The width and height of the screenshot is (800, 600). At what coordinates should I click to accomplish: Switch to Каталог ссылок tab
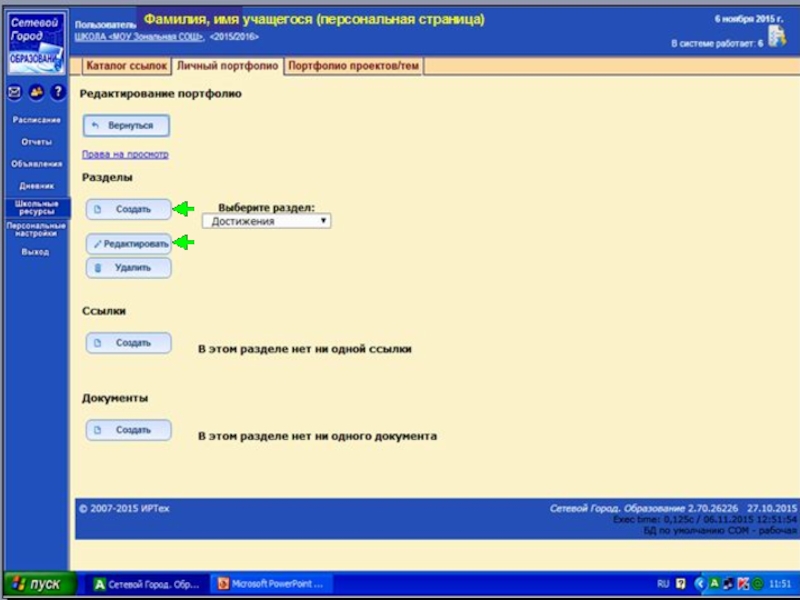tap(126, 66)
